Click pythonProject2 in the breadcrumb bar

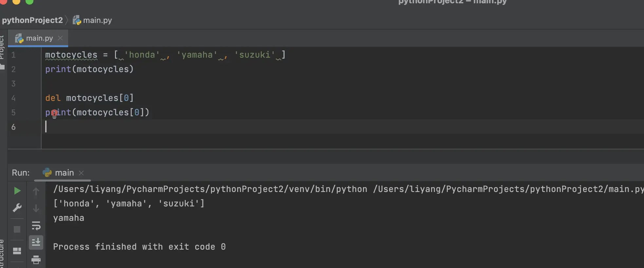coord(32,20)
